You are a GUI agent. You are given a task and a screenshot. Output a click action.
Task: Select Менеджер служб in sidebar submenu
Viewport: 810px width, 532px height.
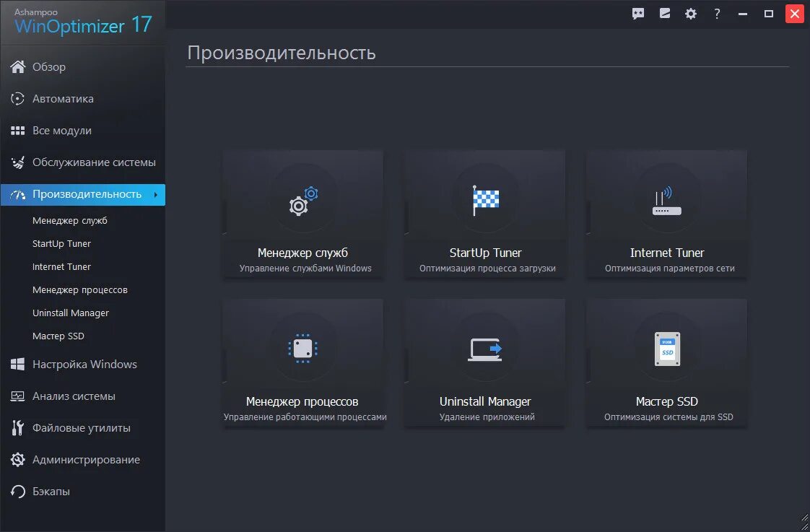click(70, 221)
